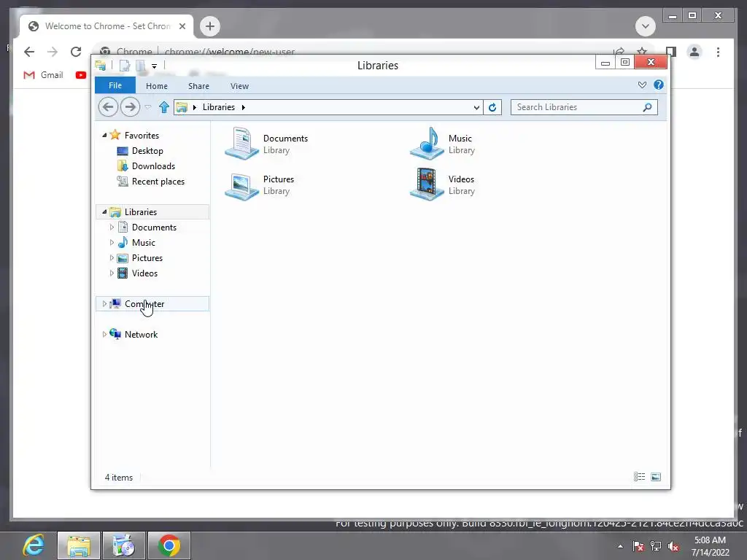Open the File ribbon tab
The width and height of the screenshot is (747, 560).
[x=115, y=85]
